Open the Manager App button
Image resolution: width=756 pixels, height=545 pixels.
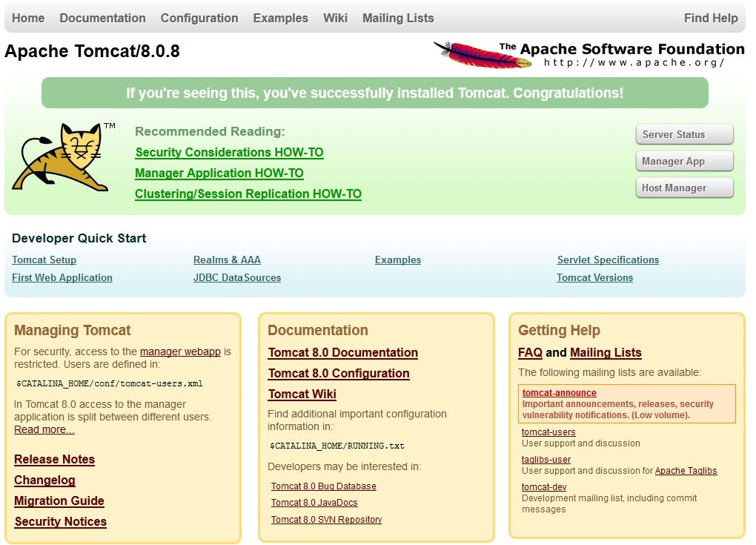pyautogui.click(x=685, y=161)
